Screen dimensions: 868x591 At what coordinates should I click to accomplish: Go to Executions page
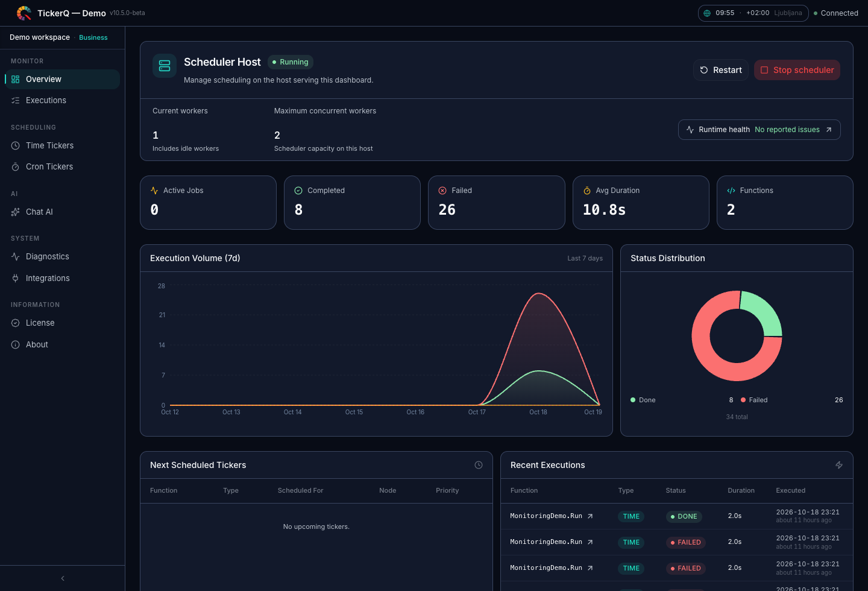[62, 100]
